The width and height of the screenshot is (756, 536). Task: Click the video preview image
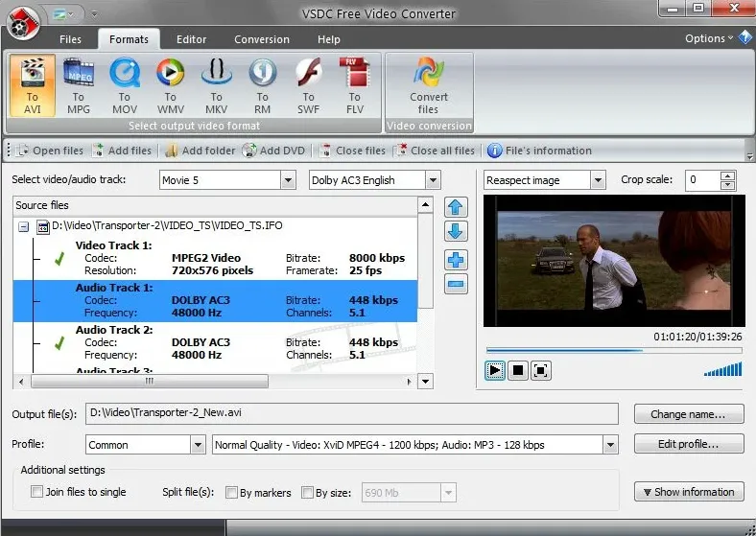coord(614,261)
